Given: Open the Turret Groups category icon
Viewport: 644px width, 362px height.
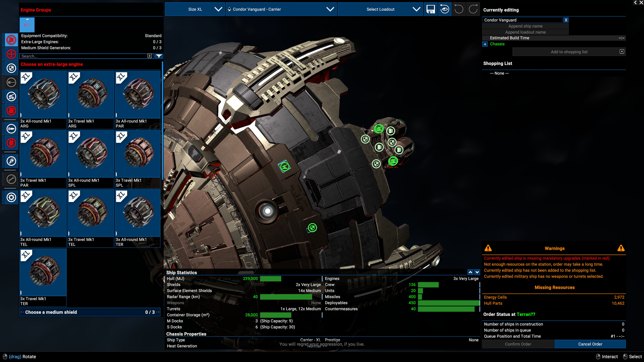Looking at the screenshot, I should point(11,97).
